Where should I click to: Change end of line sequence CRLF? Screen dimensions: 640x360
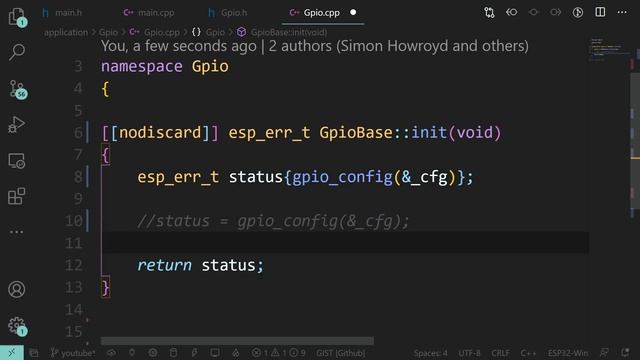point(500,353)
